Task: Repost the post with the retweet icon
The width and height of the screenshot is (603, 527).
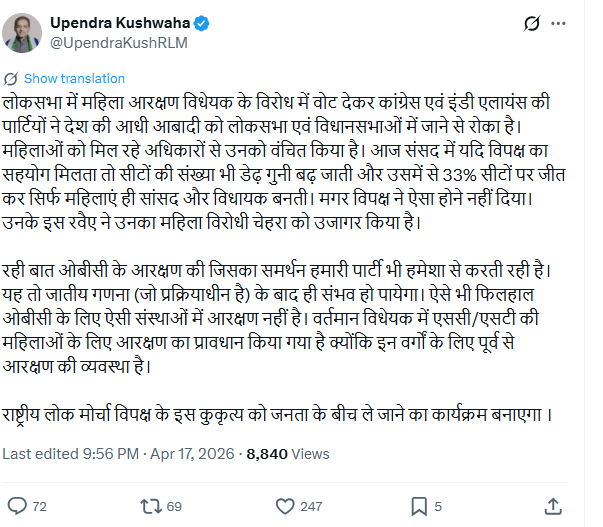Action: click(150, 506)
